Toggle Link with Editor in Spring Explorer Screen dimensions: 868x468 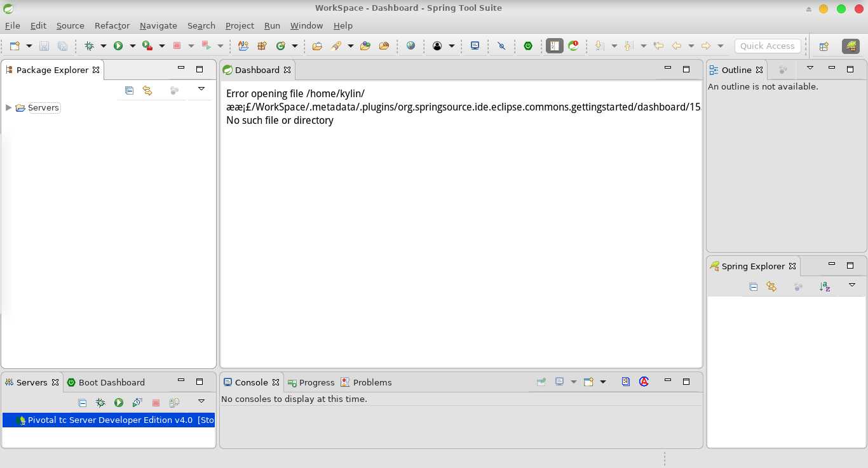[771, 287]
